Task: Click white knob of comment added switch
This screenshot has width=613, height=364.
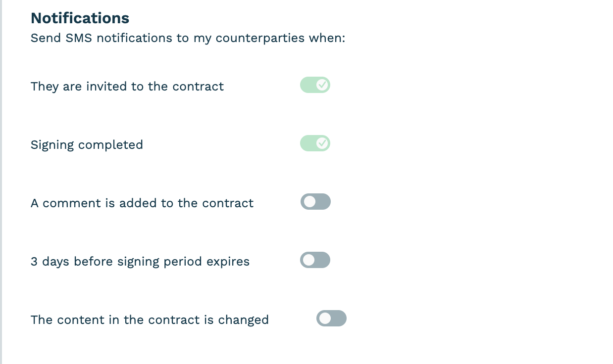Action: click(309, 202)
